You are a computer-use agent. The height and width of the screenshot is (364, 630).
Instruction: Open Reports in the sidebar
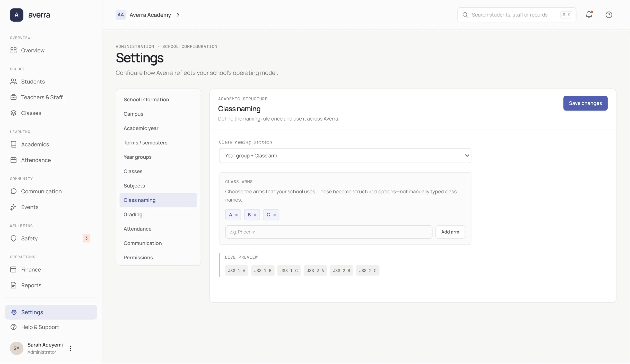[x=51, y=285]
